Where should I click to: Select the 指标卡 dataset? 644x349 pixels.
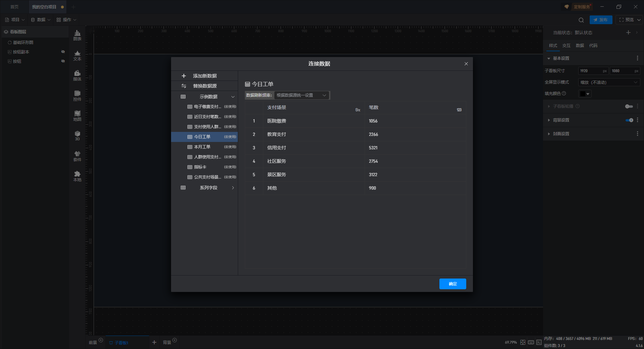(205, 167)
